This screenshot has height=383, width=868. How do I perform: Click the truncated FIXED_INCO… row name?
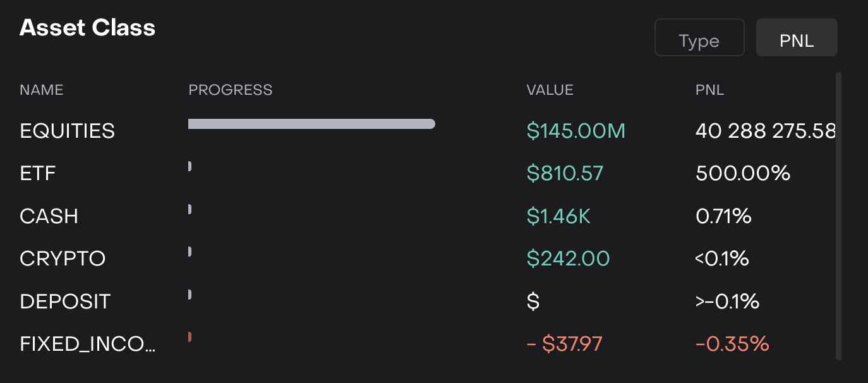click(x=87, y=344)
